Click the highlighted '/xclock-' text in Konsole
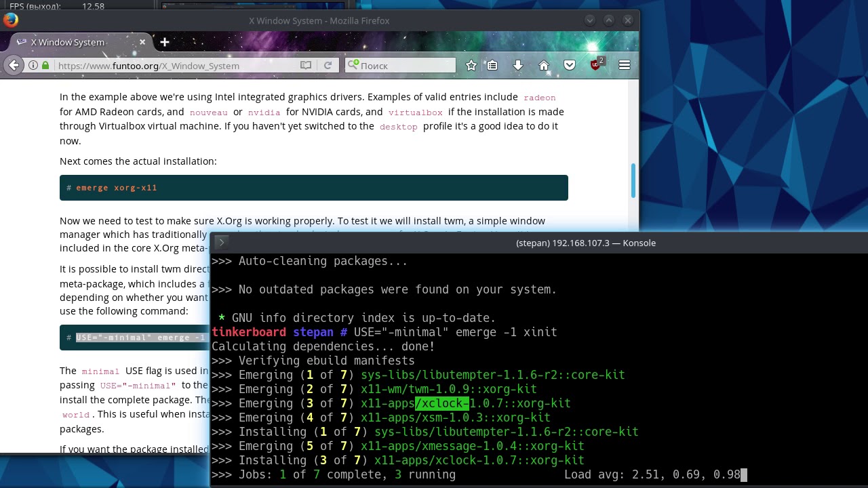868x488 pixels. click(441, 403)
